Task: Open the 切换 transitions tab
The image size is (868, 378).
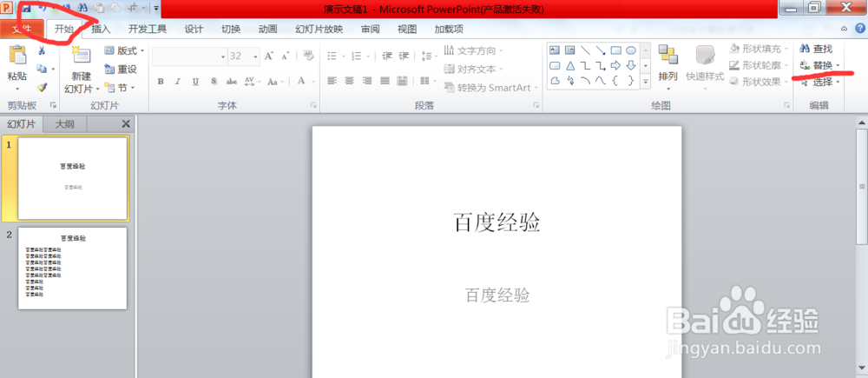Action: pyautogui.click(x=231, y=30)
